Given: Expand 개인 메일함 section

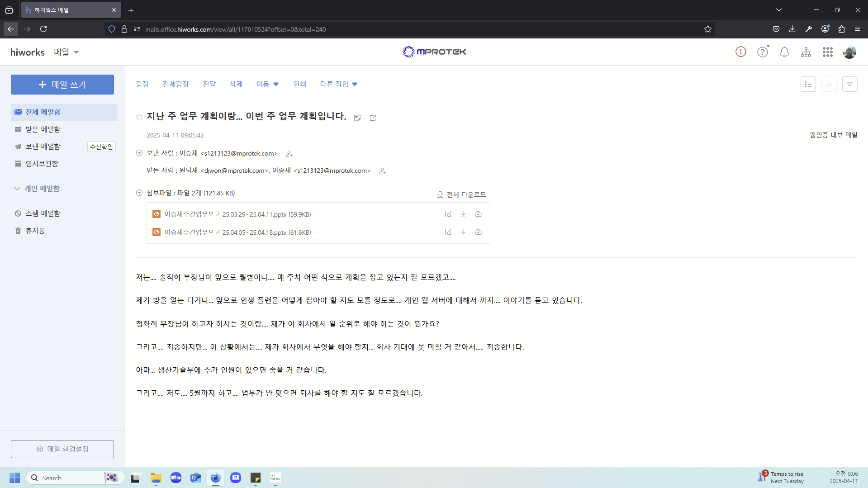Looking at the screenshot, I should pyautogui.click(x=37, y=189).
